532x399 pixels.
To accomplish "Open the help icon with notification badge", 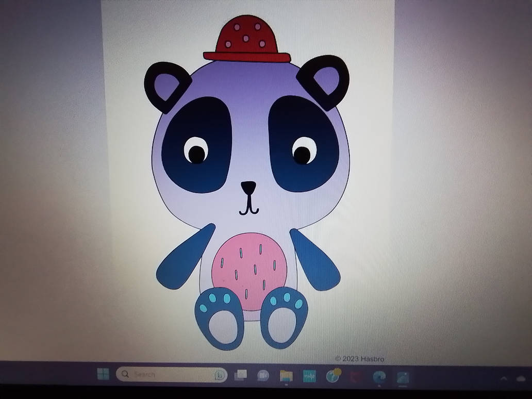I will [332, 376].
